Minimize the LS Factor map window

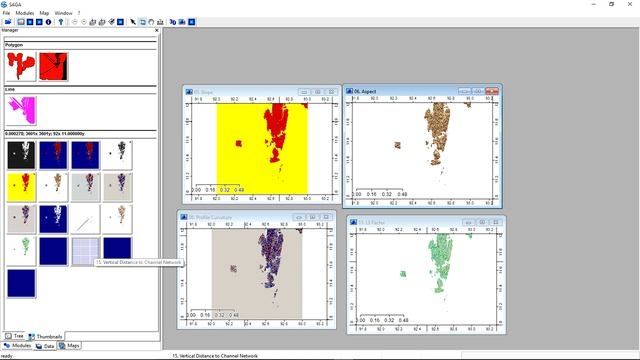469,222
